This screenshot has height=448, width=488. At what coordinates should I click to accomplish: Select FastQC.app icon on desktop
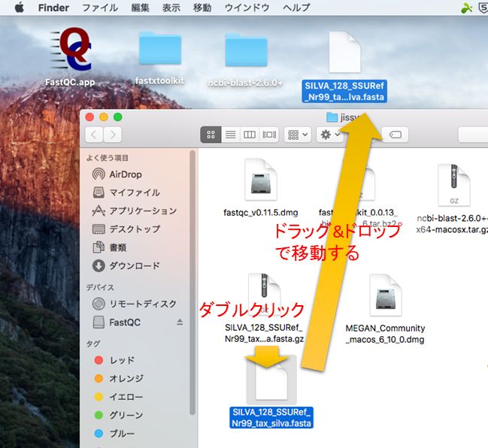point(71,49)
